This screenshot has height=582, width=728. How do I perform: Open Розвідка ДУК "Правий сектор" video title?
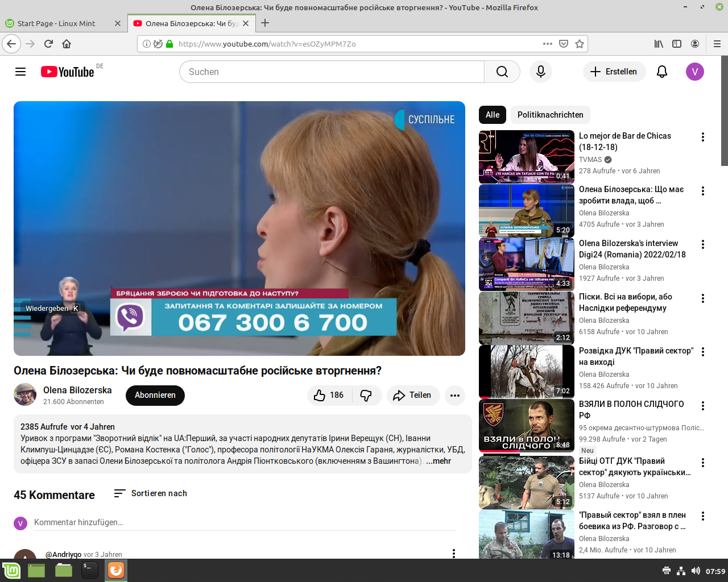point(636,356)
